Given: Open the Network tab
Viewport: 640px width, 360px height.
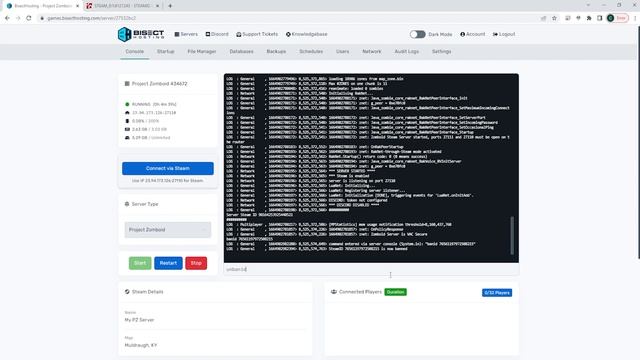Looking at the screenshot, I should tap(372, 51).
